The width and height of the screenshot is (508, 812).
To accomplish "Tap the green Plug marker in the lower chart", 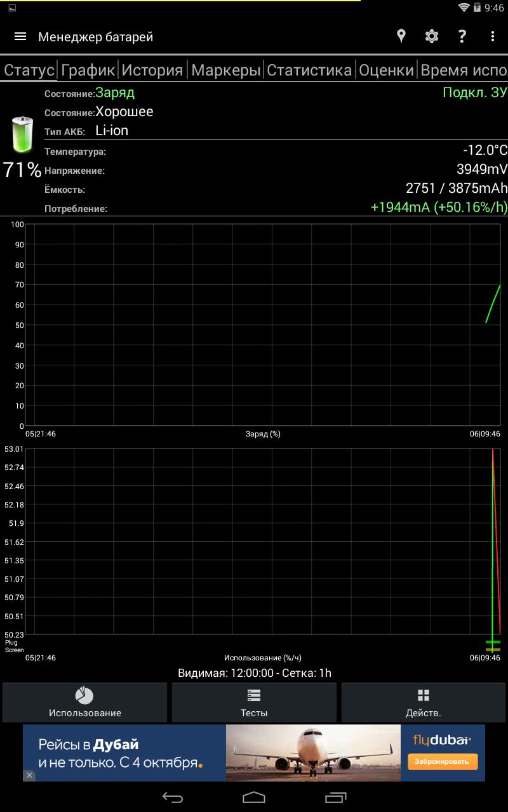I will 493,642.
